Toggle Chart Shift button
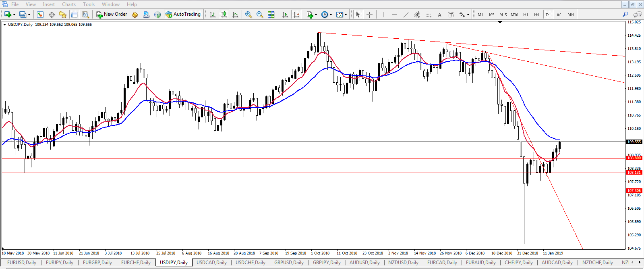Image resolution: width=644 pixels, height=269 pixels. point(296,15)
